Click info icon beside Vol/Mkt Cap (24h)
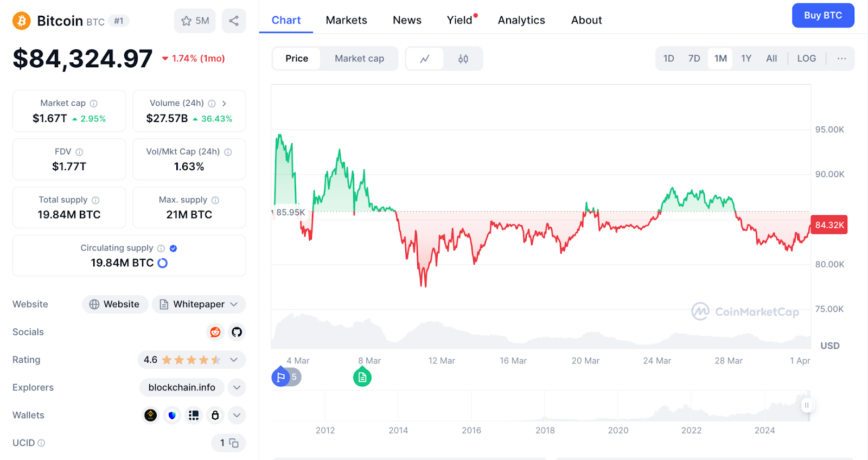The width and height of the screenshot is (868, 460). pos(228,152)
